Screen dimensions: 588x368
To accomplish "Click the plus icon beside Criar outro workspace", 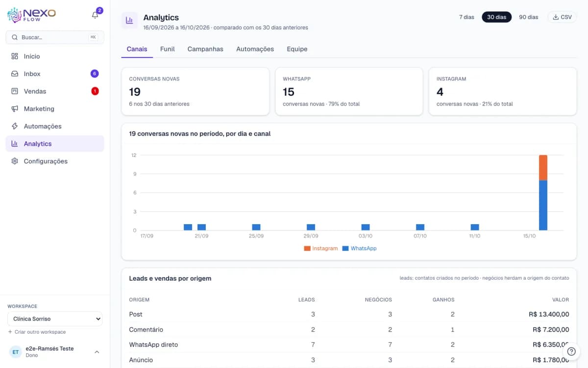I will pos(10,332).
